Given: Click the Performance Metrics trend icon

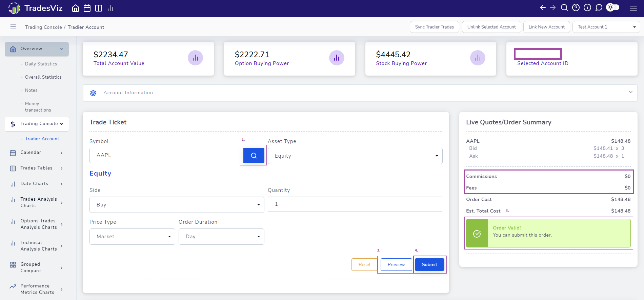Looking at the screenshot, I should (13, 286).
